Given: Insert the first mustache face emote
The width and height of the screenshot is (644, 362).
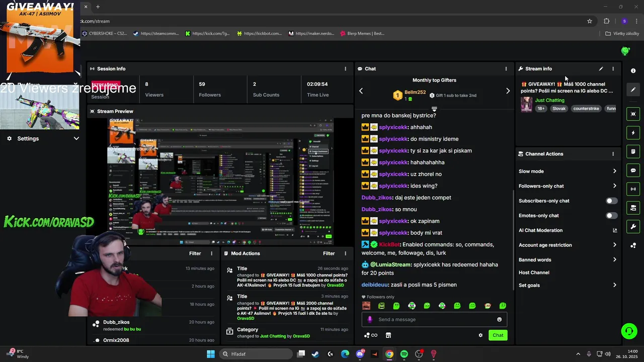Looking at the screenshot, I should point(366,306).
